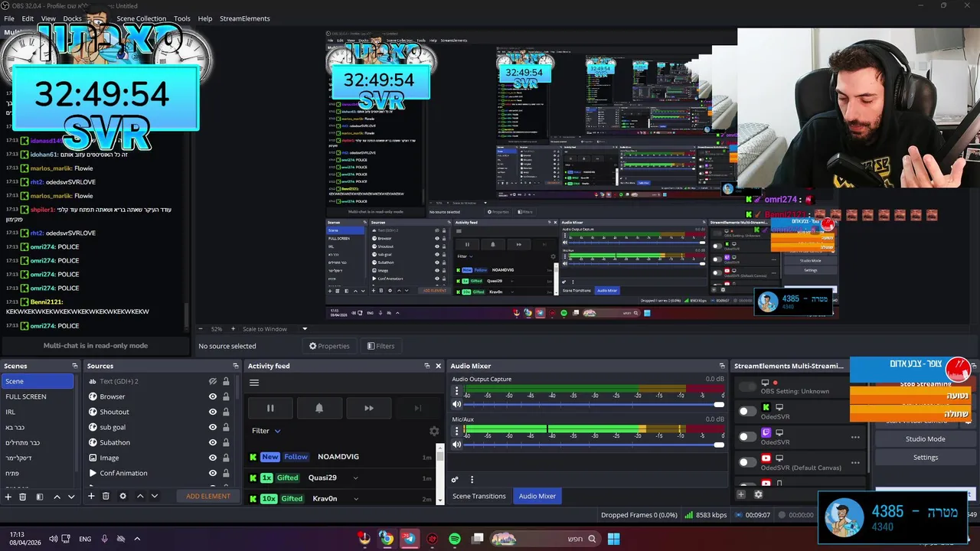The width and height of the screenshot is (980, 551).
Task: Open the Activity feed Filter dropdown
Action: point(266,431)
